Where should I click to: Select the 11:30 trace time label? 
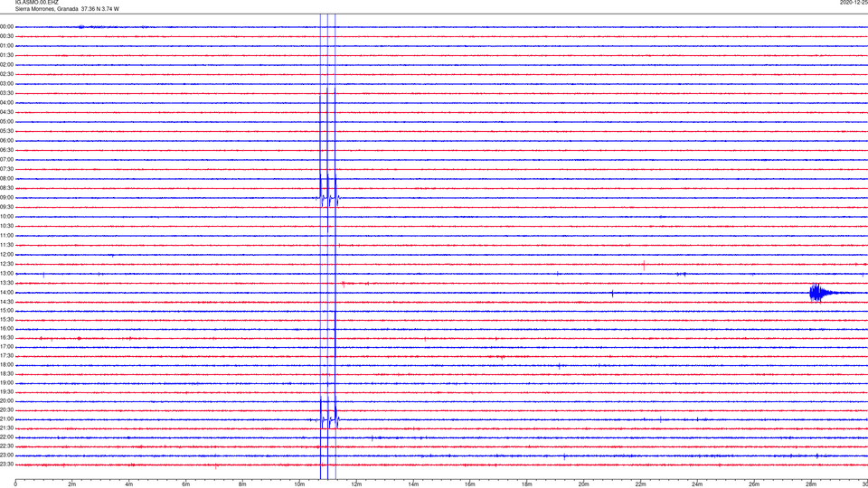point(6,245)
